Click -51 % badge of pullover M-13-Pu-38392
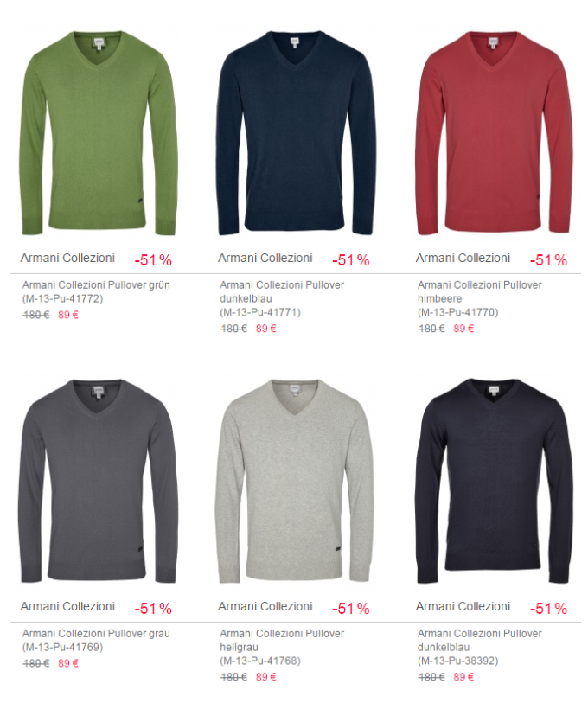 coord(548,609)
